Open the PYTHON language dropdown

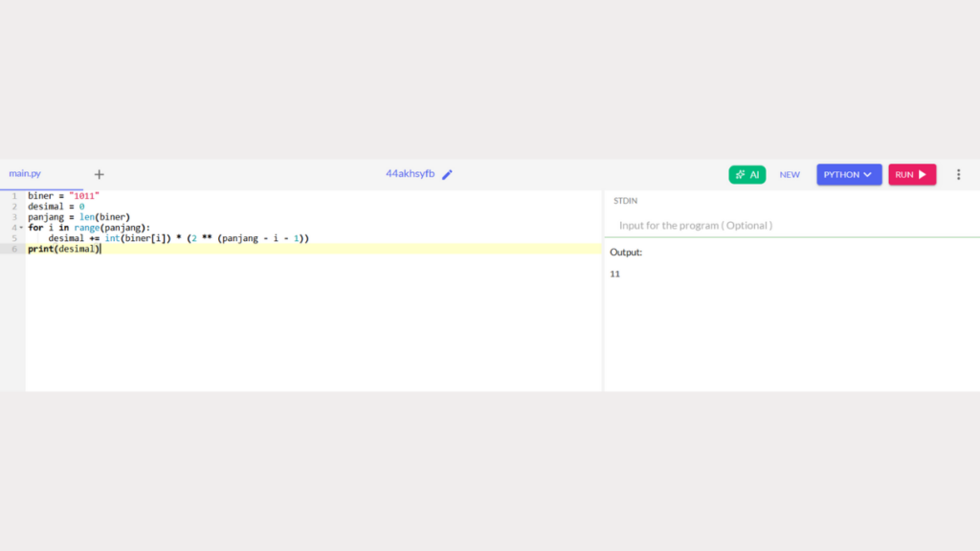coord(848,174)
